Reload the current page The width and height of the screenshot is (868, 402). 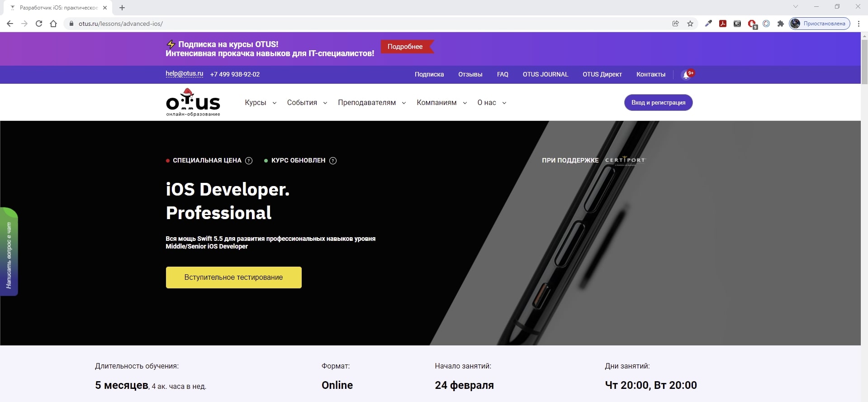(39, 24)
